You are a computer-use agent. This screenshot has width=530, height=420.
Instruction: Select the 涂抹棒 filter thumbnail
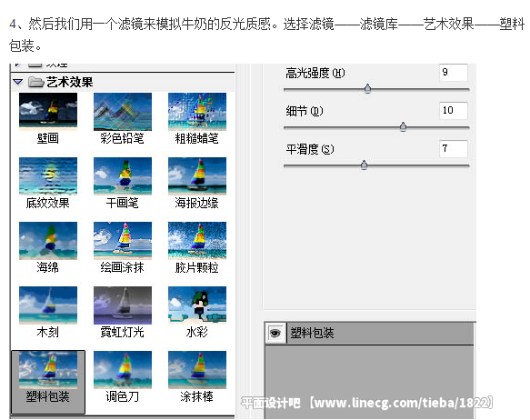[x=197, y=370]
